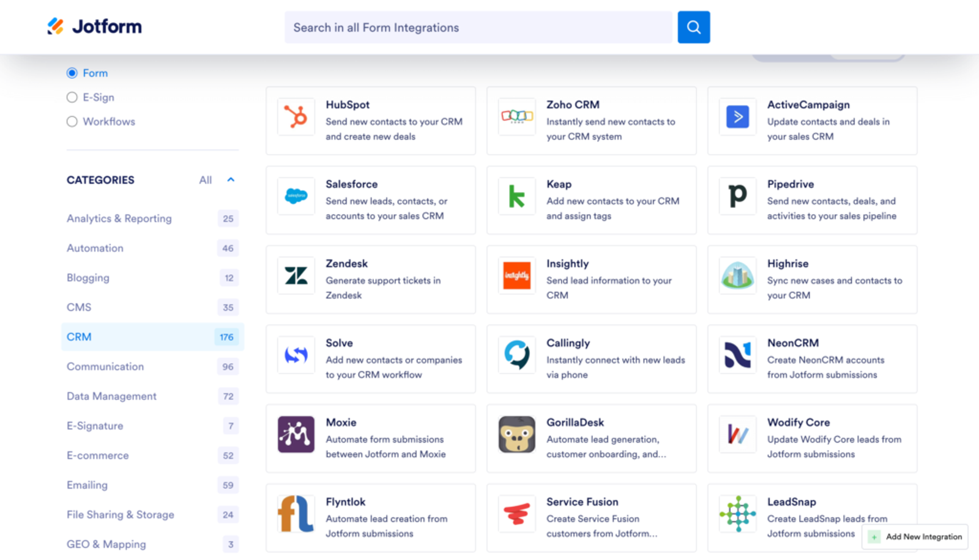
Task: Click the LeadSnap network icon
Action: pyautogui.click(x=738, y=514)
